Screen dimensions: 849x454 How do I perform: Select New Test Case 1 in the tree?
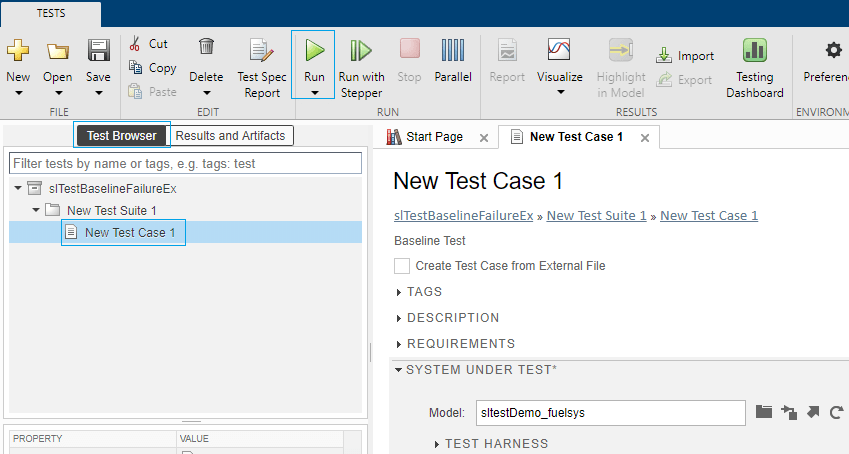pyautogui.click(x=130, y=232)
